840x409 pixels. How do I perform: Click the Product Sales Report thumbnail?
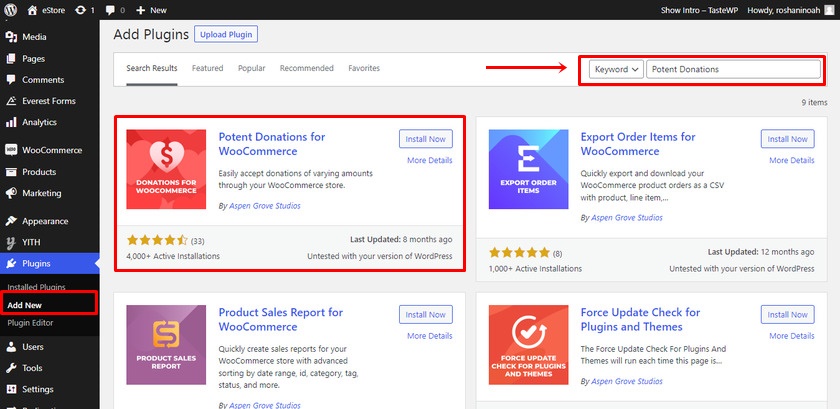166,345
